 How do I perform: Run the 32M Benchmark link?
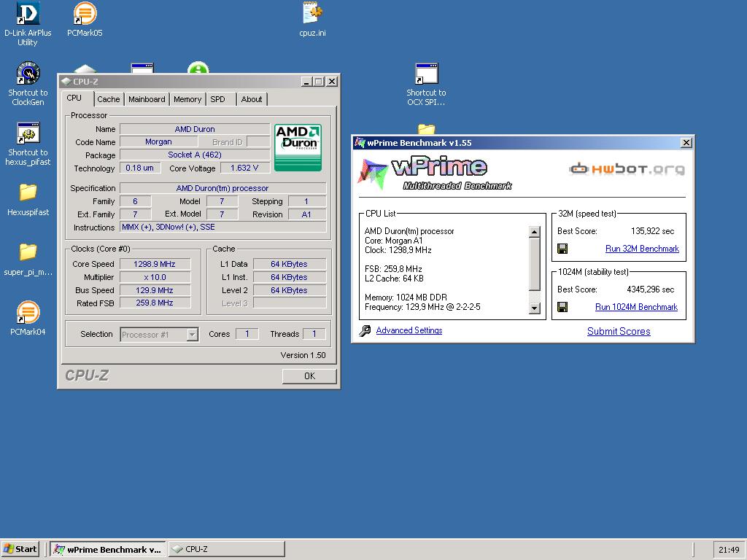[642, 249]
